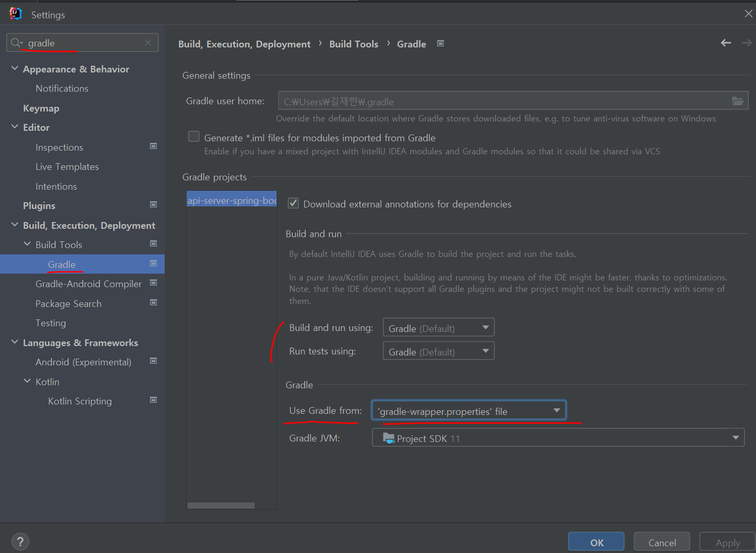Collapse Build, Execution, Deployment section
756x553 pixels.
point(15,225)
